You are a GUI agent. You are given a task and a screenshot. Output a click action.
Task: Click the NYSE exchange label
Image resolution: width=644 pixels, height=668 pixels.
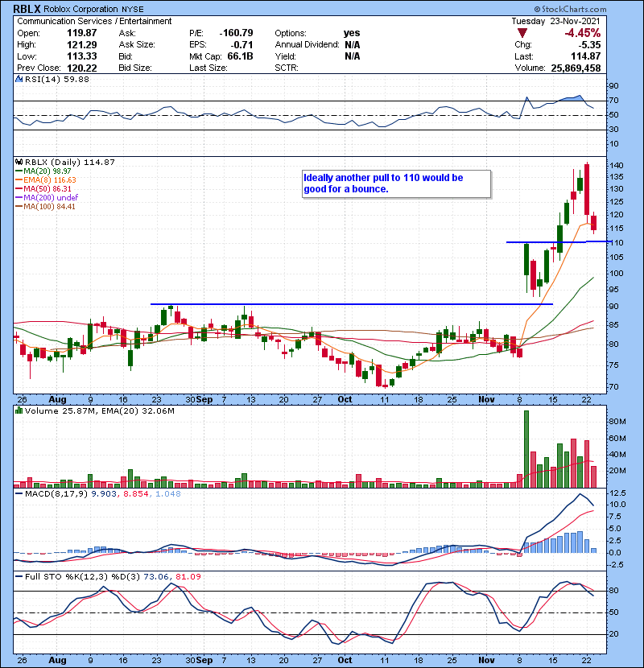[133, 10]
